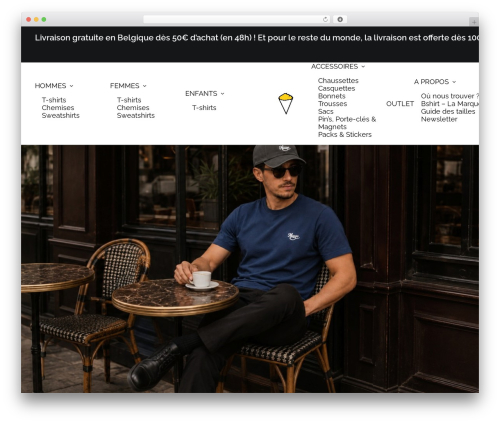The width and height of the screenshot is (500, 423).
Task: Open Pin's, Porte-clés & Magnets category
Action: [x=347, y=123]
